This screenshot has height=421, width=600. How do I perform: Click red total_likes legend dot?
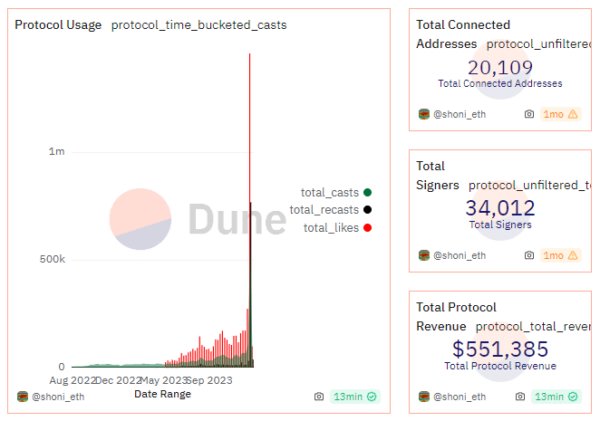point(367,228)
